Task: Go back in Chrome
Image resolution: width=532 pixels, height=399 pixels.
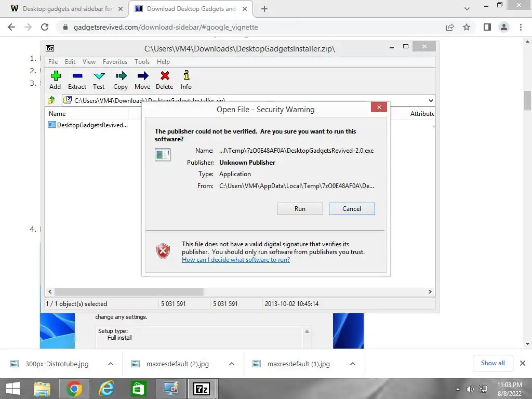Action: click(11, 27)
